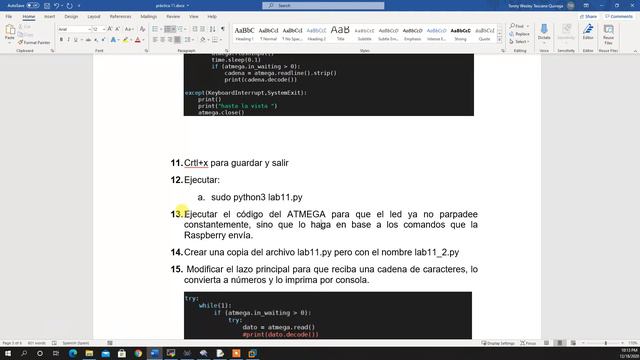Increase paragraph indent

(203, 29)
